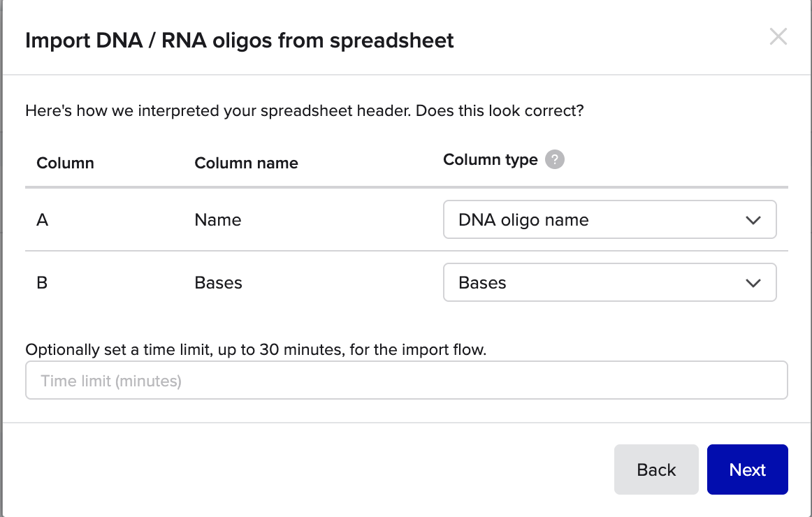Click the "Name" column name in row A
812x517 pixels.
(218, 220)
